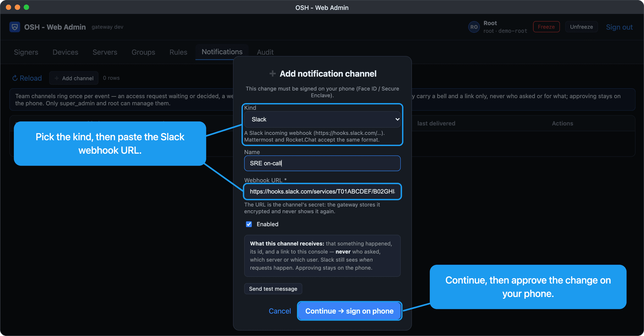Switch to the Devices tab
Screen dimensions: 644x336
[65, 52]
